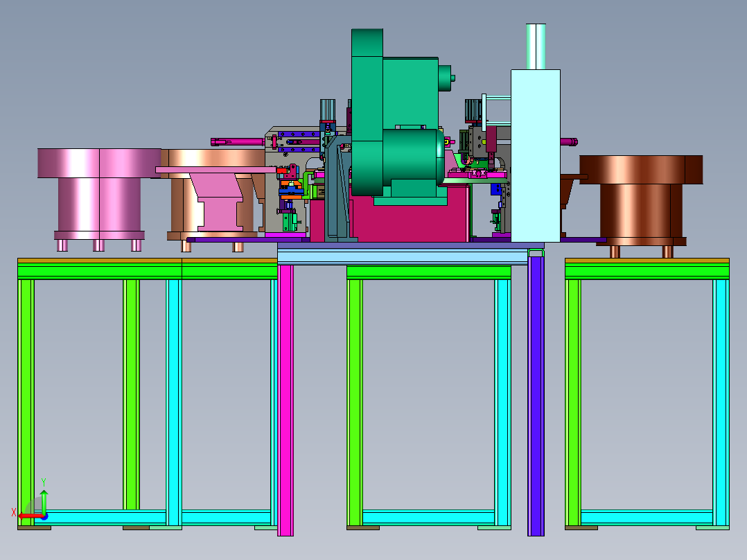The image size is (747, 560).
Task: Select the large green motor housing
Action: pyautogui.click(x=399, y=116)
